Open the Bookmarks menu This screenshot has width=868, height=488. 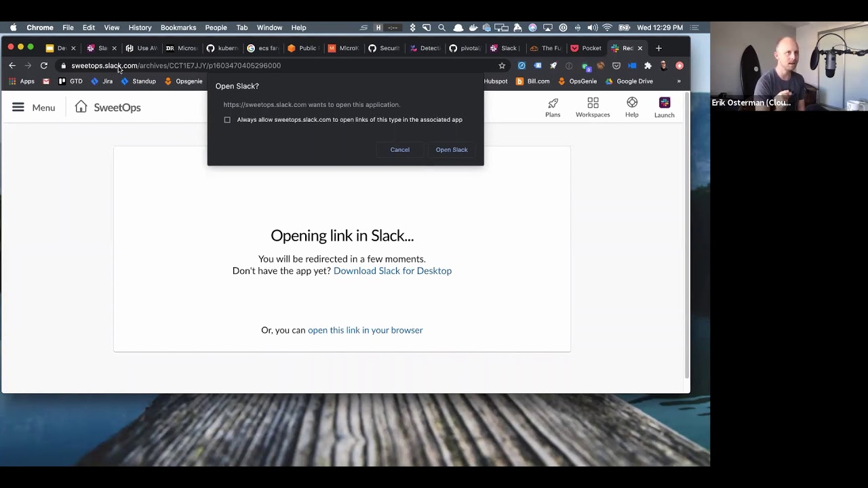[178, 28]
